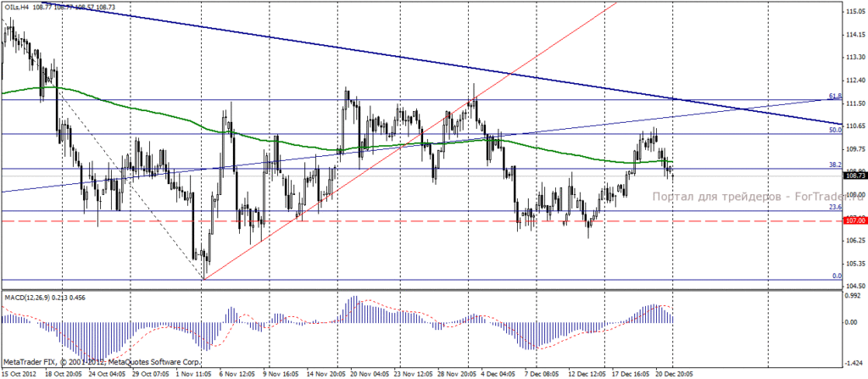Click the ForTrader.ru watermark text
Screen dimensions: 868x379
click(757, 197)
